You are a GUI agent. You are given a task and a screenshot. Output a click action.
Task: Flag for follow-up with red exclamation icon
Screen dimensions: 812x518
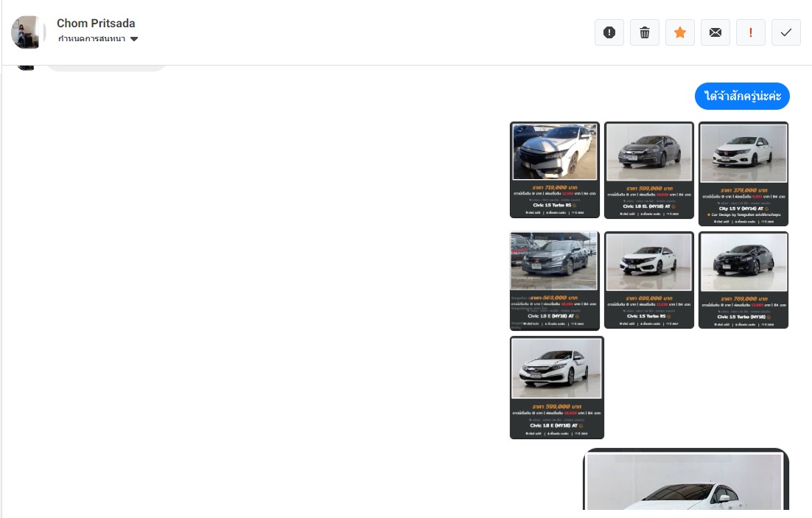(750, 32)
